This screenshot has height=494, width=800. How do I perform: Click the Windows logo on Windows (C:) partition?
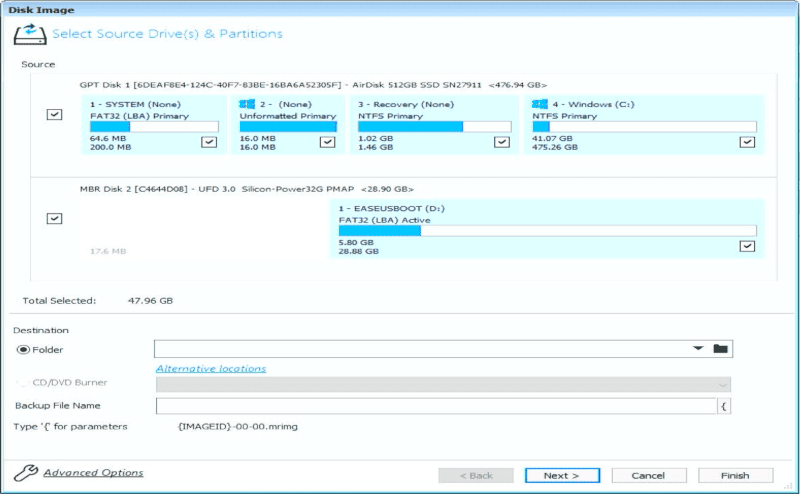(x=540, y=104)
